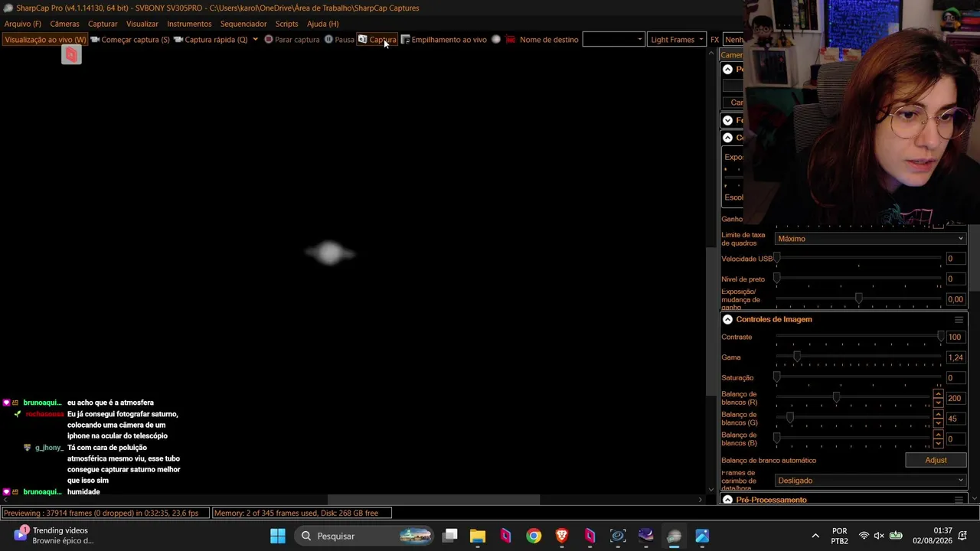980x551 pixels.
Task: Open Brave browser from taskbar
Action: tap(562, 536)
